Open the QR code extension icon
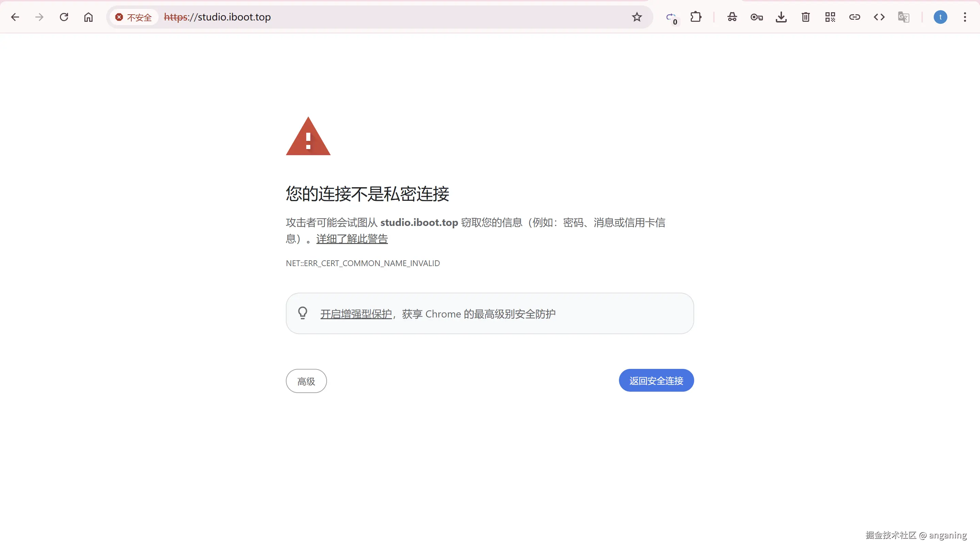 pyautogui.click(x=830, y=17)
